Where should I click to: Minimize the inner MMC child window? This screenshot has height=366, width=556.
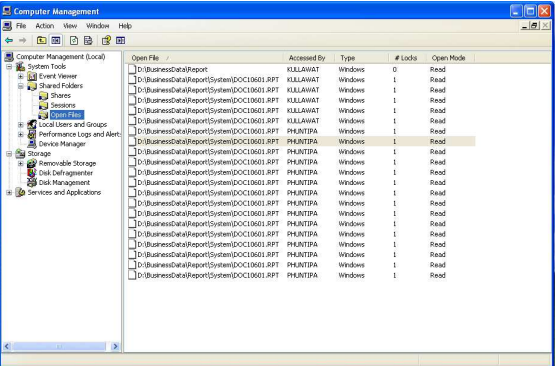pyautogui.click(x=525, y=26)
